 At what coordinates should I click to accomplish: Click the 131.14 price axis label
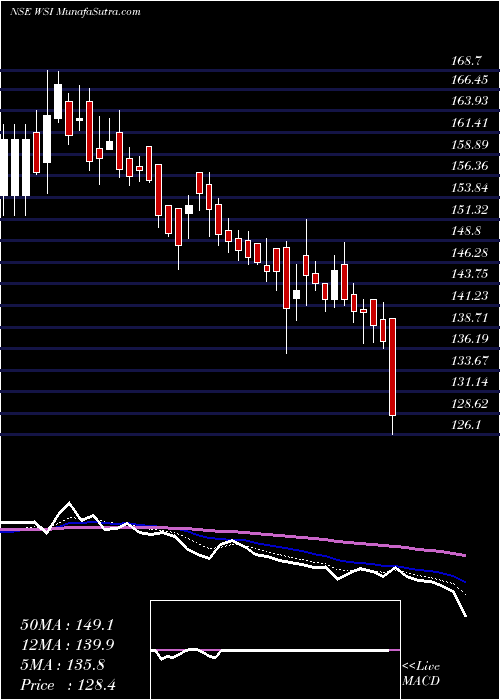coord(470,382)
